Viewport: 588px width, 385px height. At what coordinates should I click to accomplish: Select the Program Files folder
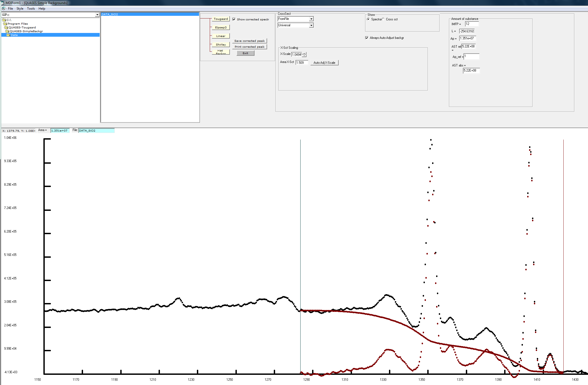pos(17,24)
